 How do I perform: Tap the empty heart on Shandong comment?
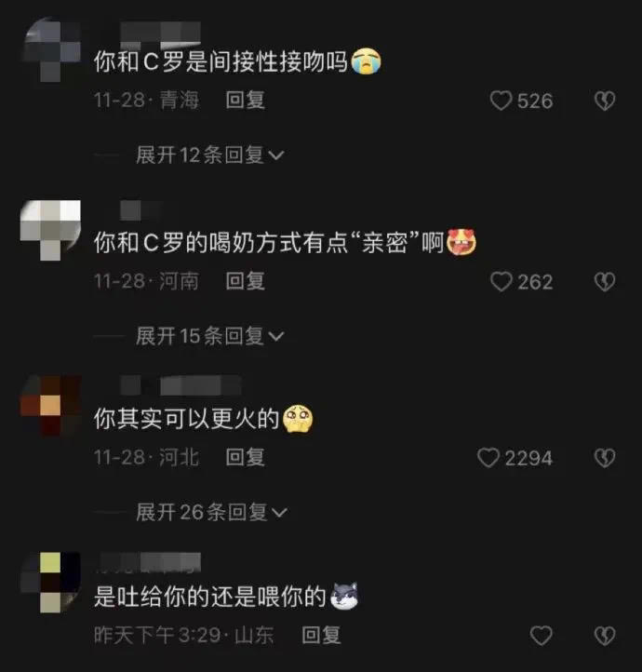(541, 635)
